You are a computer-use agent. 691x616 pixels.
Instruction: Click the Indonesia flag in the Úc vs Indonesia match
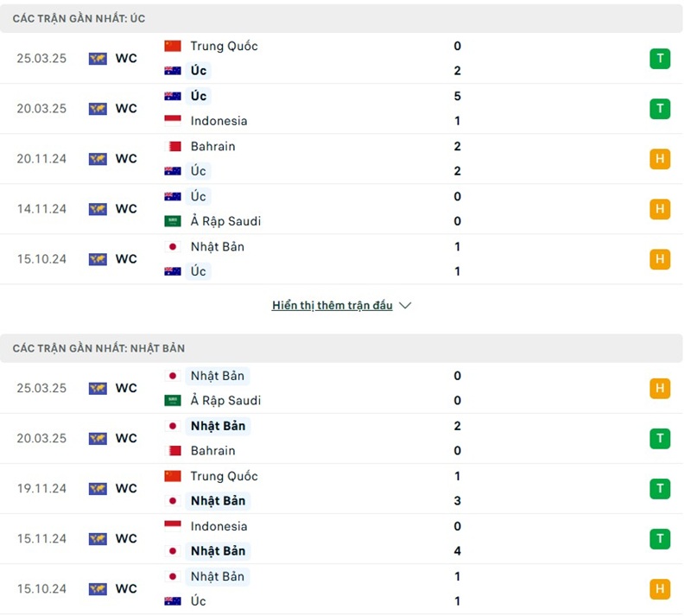coord(173,121)
